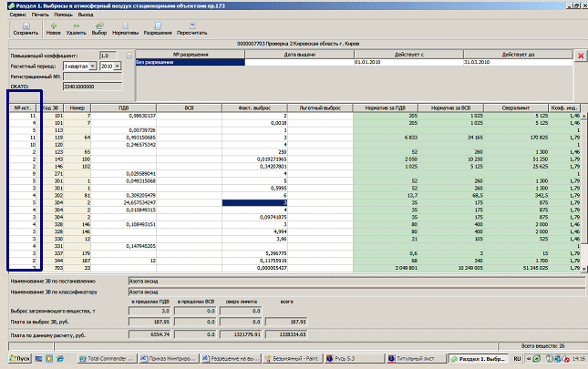Open the Помощь menu
The height and width of the screenshot is (369, 588).
[x=62, y=16]
